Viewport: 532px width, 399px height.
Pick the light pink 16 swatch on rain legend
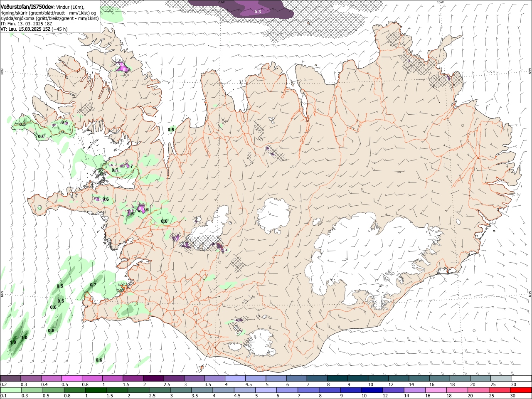(436, 390)
